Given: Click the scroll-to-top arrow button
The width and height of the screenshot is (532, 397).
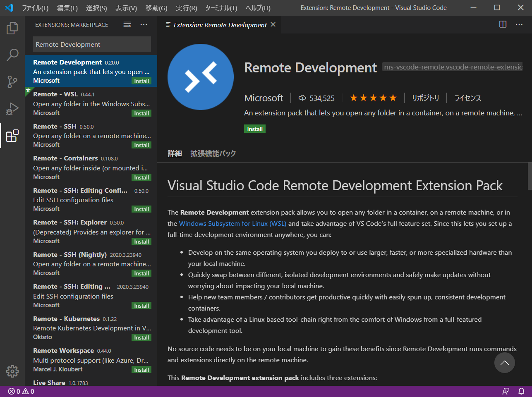Looking at the screenshot, I should 504,363.
